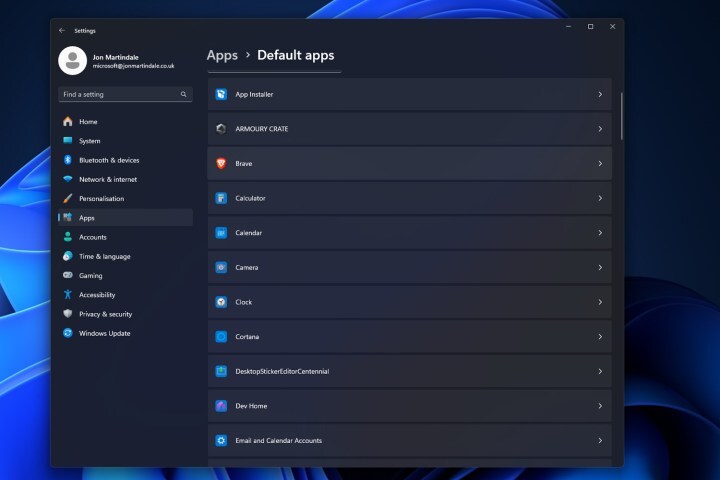Click the Find a setting search box
This screenshot has width=720, height=480.
[x=125, y=94]
